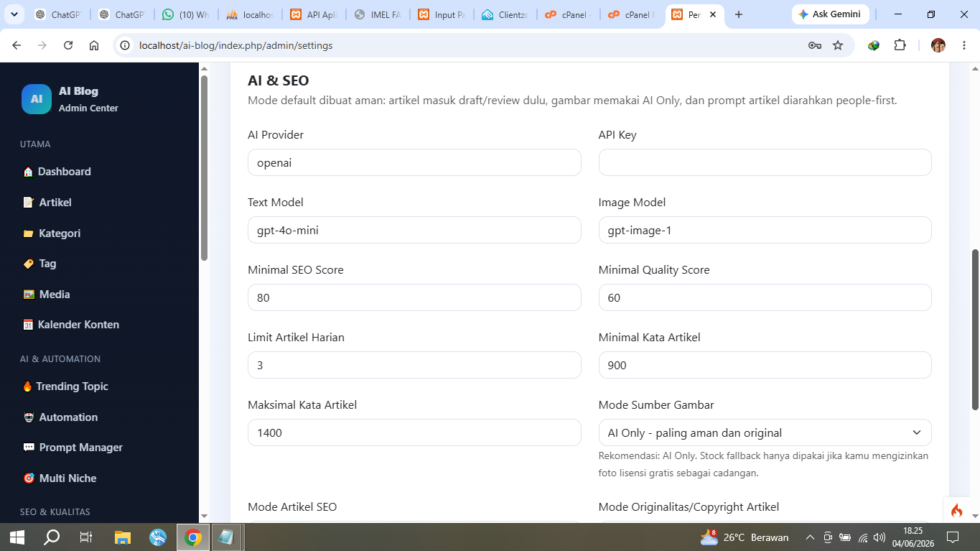Open the Windows Start menu
Viewport: 980px width, 551px height.
17,537
